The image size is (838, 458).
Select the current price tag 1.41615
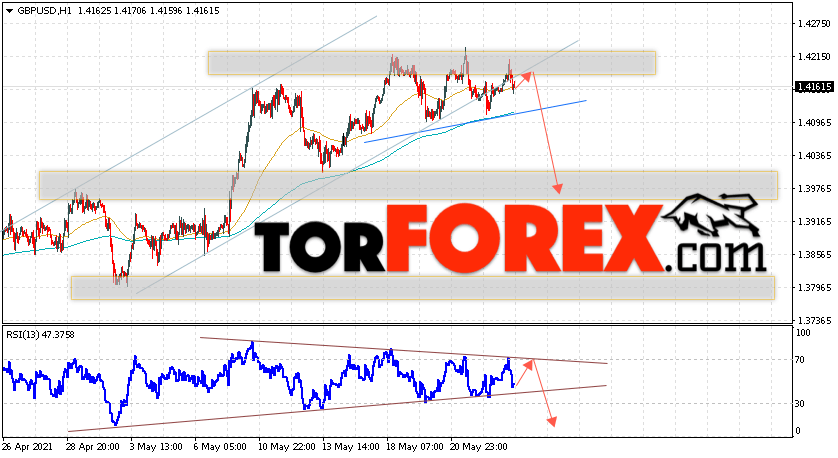click(814, 87)
